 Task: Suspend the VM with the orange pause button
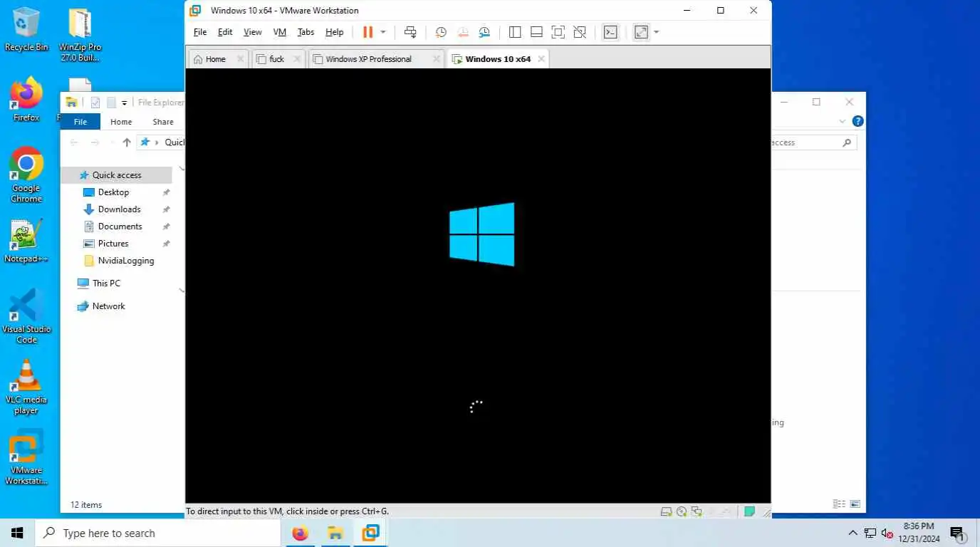pyautogui.click(x=367, y=32)
